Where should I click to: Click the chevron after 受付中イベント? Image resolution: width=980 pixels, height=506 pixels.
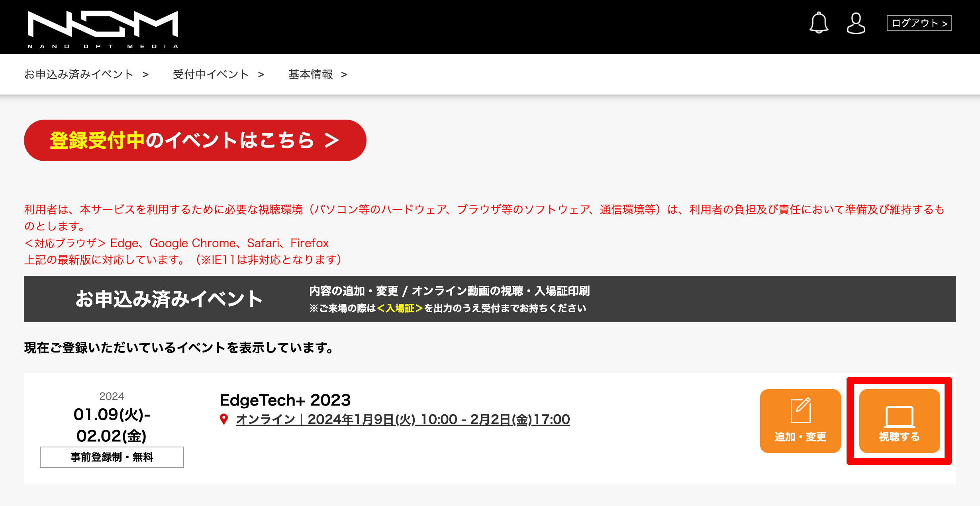click(x=261, y=75)
